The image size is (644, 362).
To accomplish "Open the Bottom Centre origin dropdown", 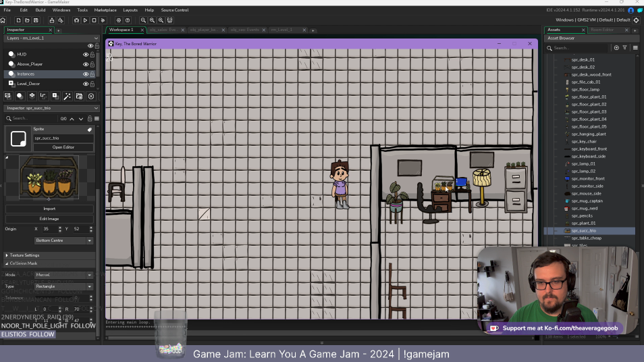I will tap(63, 240).
